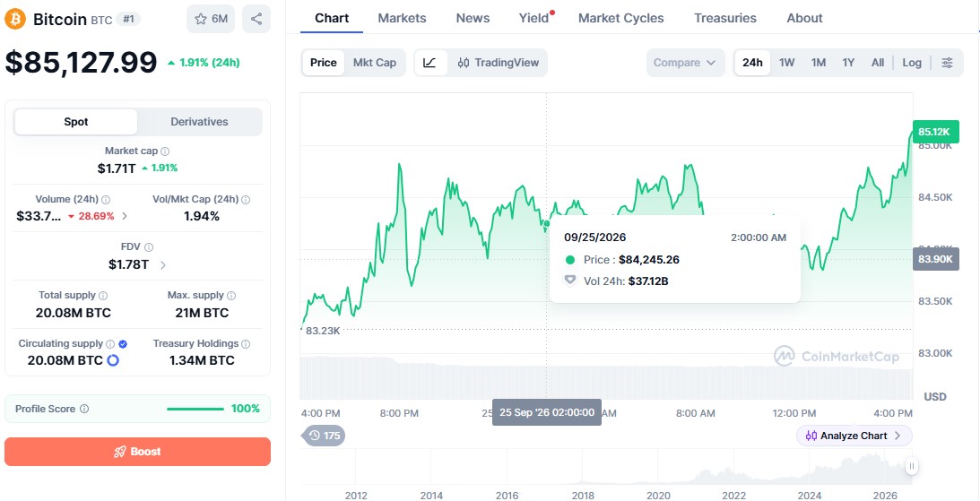Open the News tab
The width and height of the screenshot is (980, 501).
(x=473, y=18)
